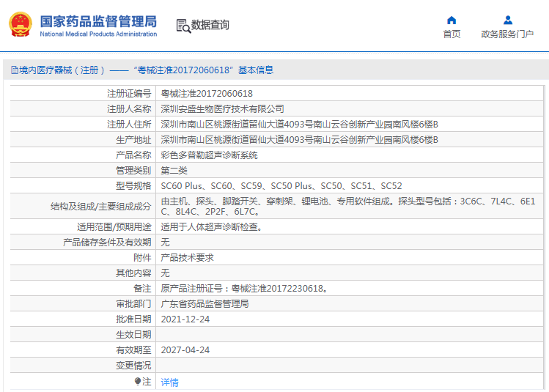Select registration number value 粤械注准20172060618
549x392 pixels.
pyautogui.click(x=207, y=94)
